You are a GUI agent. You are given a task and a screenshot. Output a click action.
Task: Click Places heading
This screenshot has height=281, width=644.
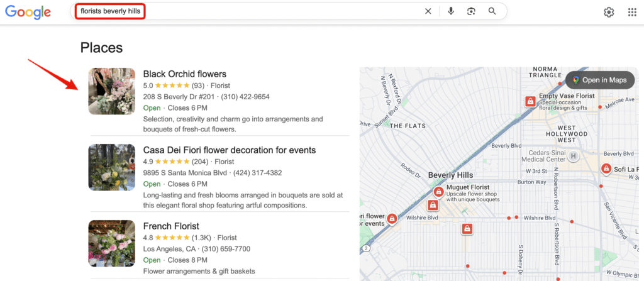pyautogui.click(x=101, y=48)
